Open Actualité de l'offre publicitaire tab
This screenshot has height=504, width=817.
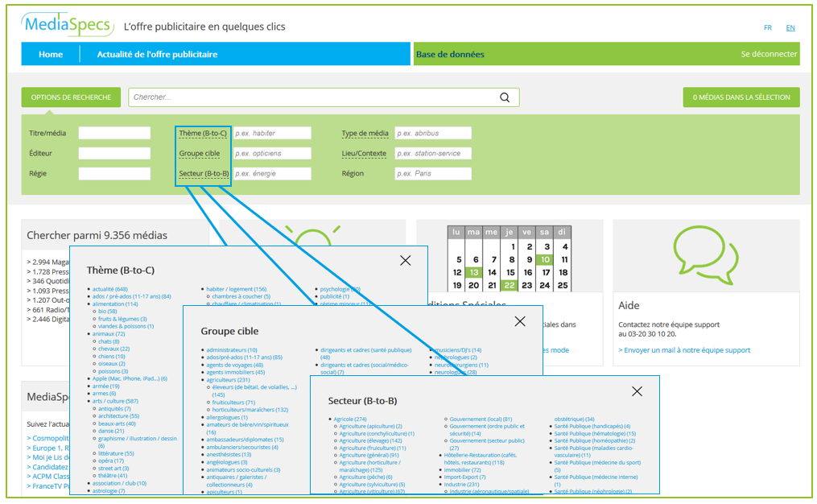tap(157, 55)
